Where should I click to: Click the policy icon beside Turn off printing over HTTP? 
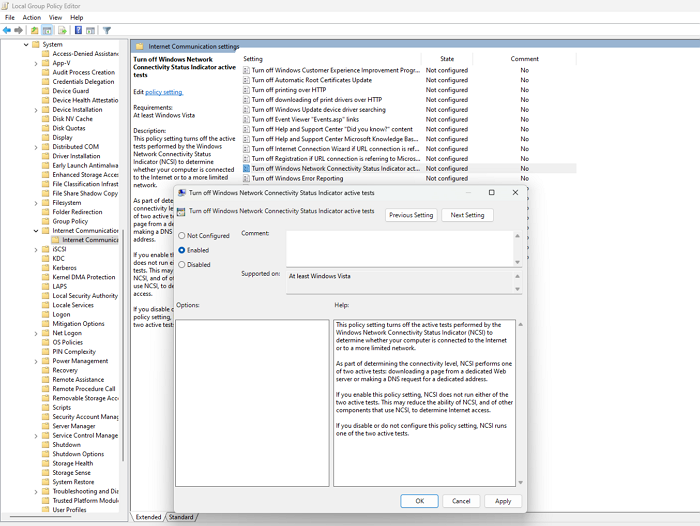246,90
